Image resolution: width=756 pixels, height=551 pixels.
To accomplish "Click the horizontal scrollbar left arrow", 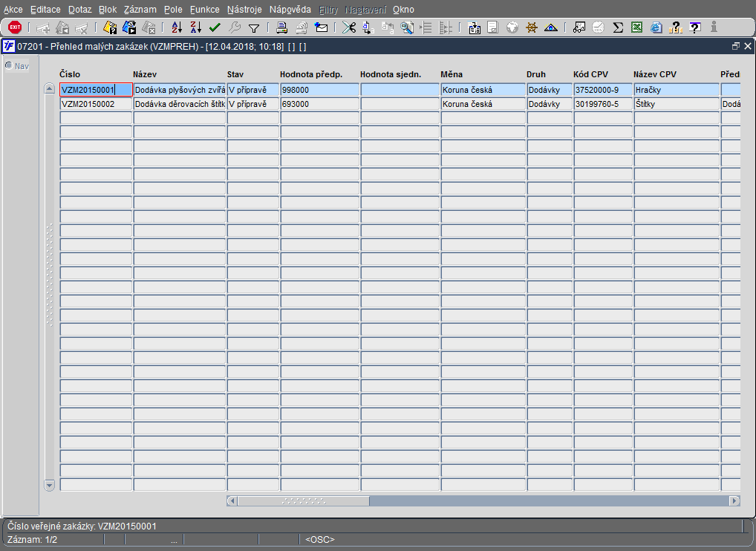I will (232, 501).
